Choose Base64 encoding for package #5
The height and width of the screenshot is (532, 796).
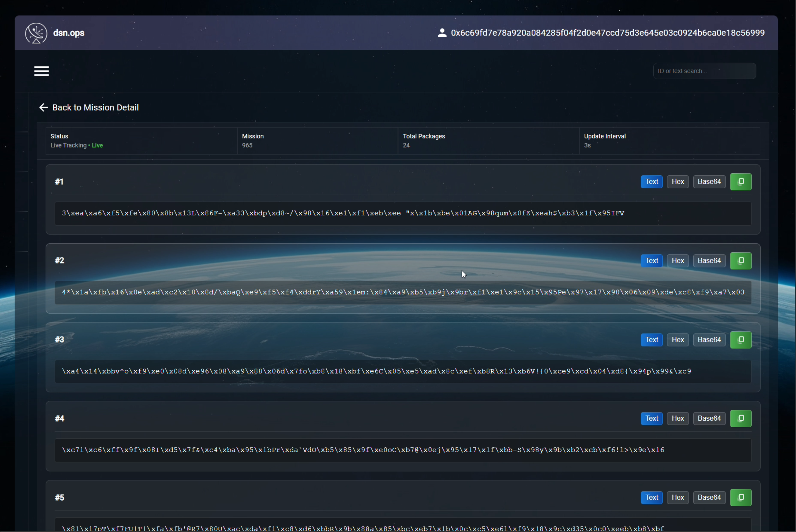click(709, 498)
